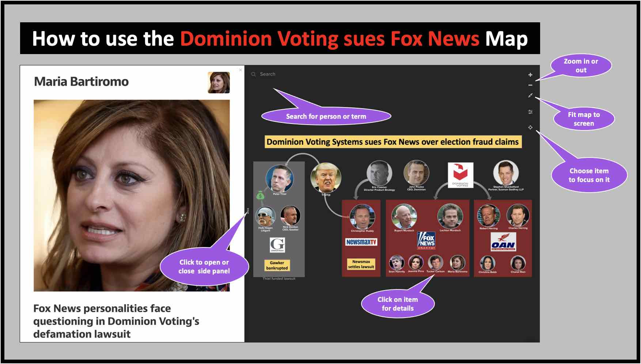Click into the Search field
This screenshot has height=364, width=641.
pyautogui.click(x=268, y=74)
